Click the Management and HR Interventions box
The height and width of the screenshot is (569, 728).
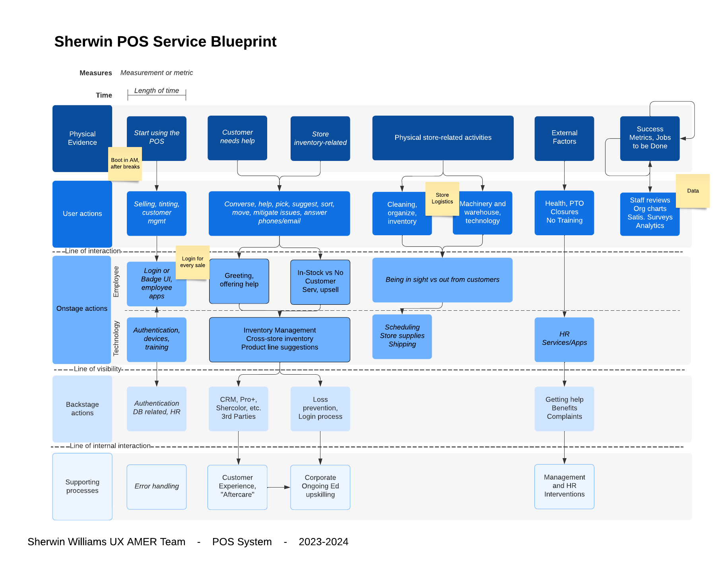(x=564, y=487)
